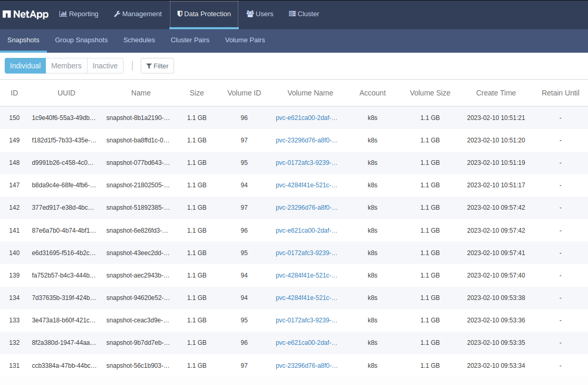Screen dimensions: 588x385
Task: Sort by the Volume Size column header
Action: [430, 93]
